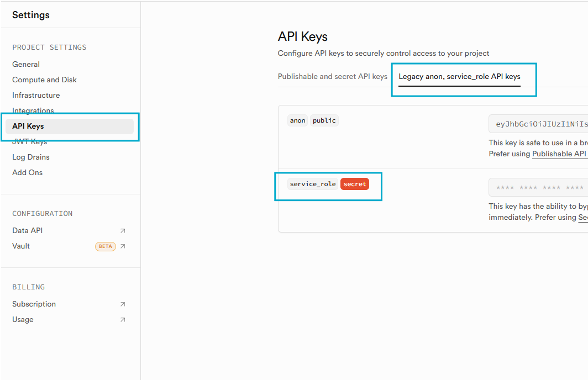Open the Log Drains section

point(30,157)
